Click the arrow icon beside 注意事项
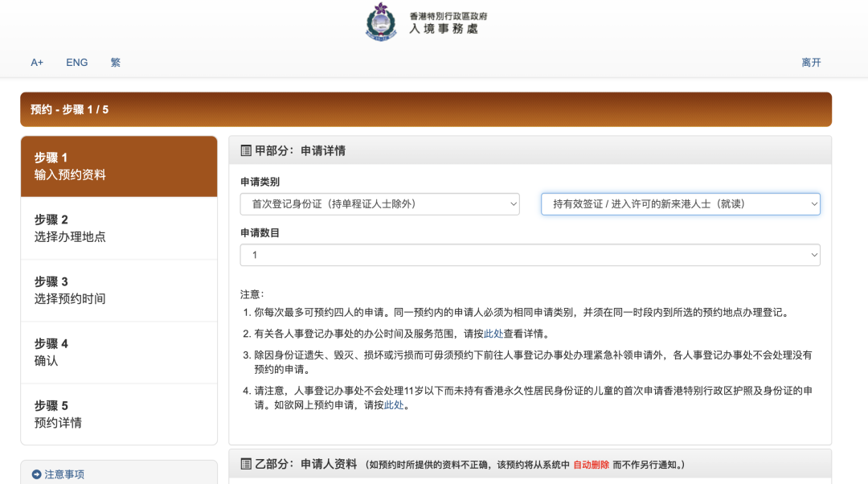This screenshot has height=484, width=868. pos(36,474)
